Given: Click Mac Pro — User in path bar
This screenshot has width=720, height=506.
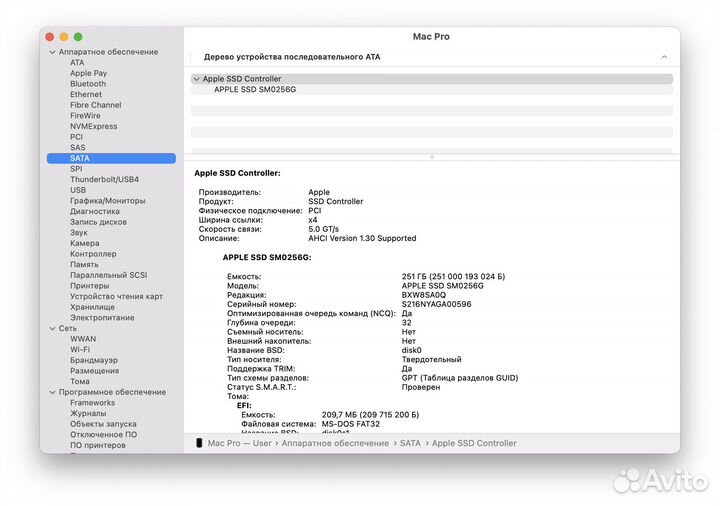Looking at the screenshot, I should (239, 443).
